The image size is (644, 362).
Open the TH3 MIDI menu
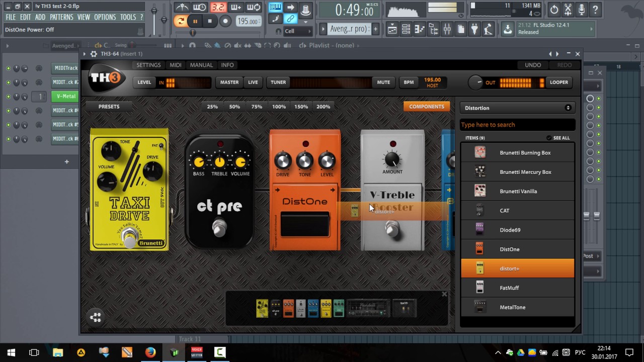click(x=176, y=65)
